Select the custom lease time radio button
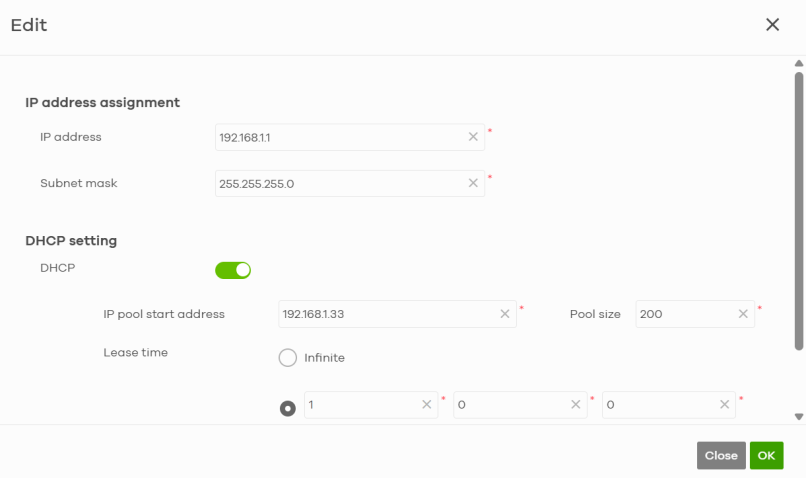Viewport: 806px width, 478px height. (287, 409)
